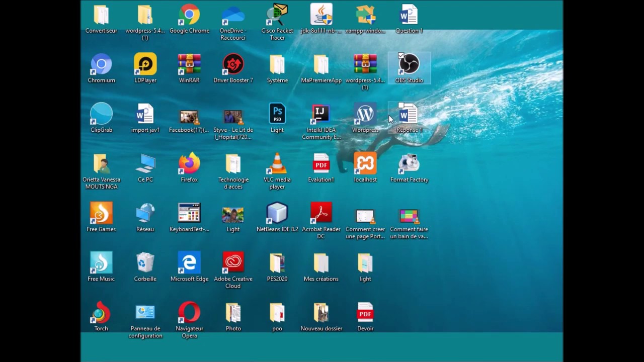
Task: Select the Acrobat Reader DC shortcut
Action: coord(321,213)
